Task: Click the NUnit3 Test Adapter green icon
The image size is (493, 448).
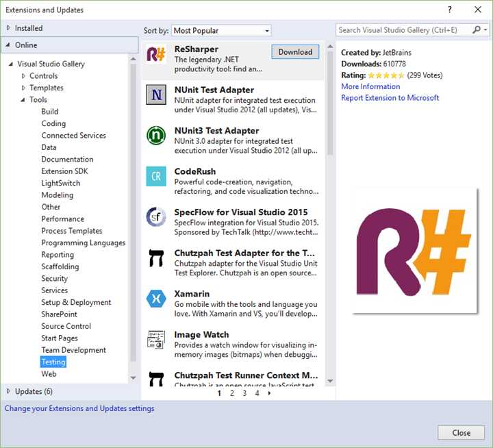Action: (156, 135)
